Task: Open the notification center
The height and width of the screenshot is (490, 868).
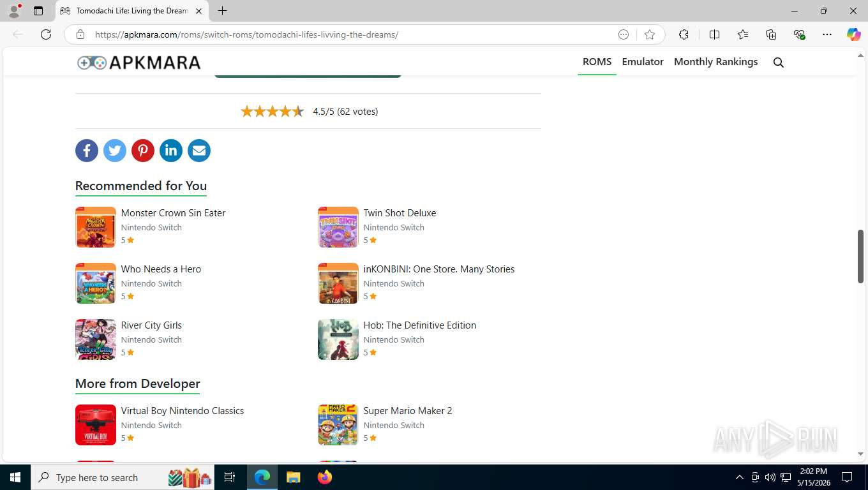Action: [847, 477]
